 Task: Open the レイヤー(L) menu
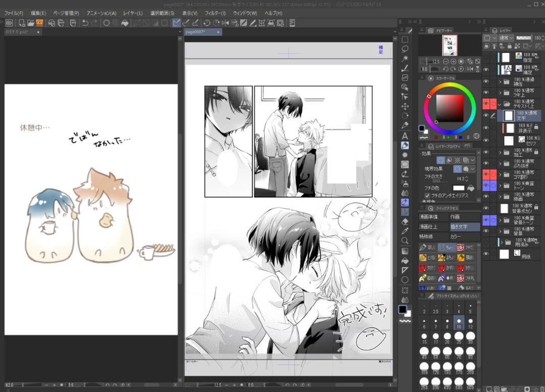pos(133,13)
